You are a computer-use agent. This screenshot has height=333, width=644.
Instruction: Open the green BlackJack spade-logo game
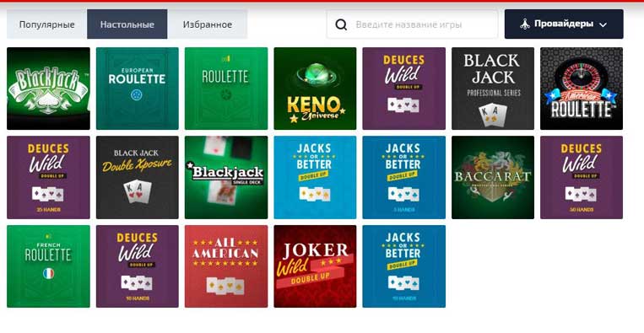[x=48, y=89]
